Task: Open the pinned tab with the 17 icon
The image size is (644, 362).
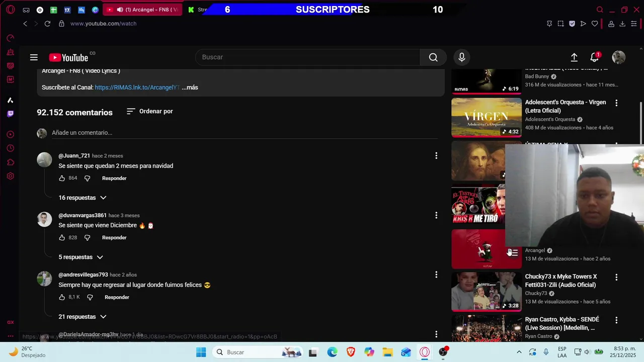Action: pos(67,10)
